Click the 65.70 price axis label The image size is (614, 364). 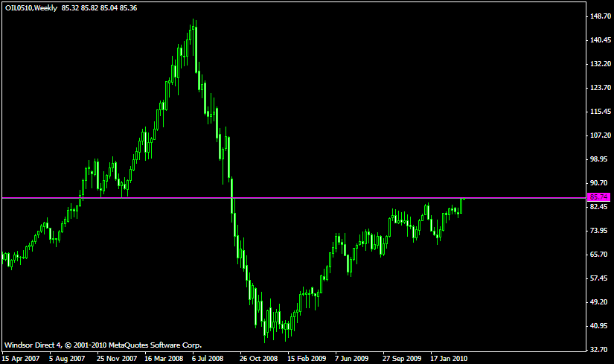599,255
